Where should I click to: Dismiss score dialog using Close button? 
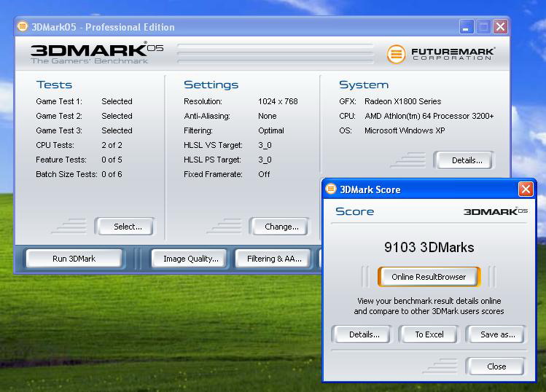[x=496, y=366]
